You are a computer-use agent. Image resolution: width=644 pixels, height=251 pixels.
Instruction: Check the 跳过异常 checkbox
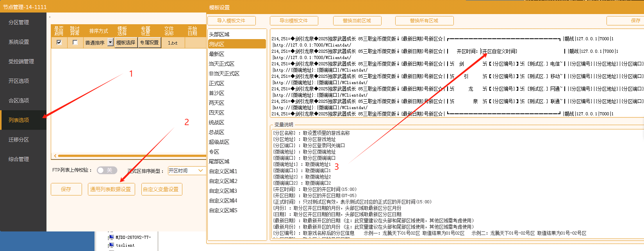(x=75, y=43)
